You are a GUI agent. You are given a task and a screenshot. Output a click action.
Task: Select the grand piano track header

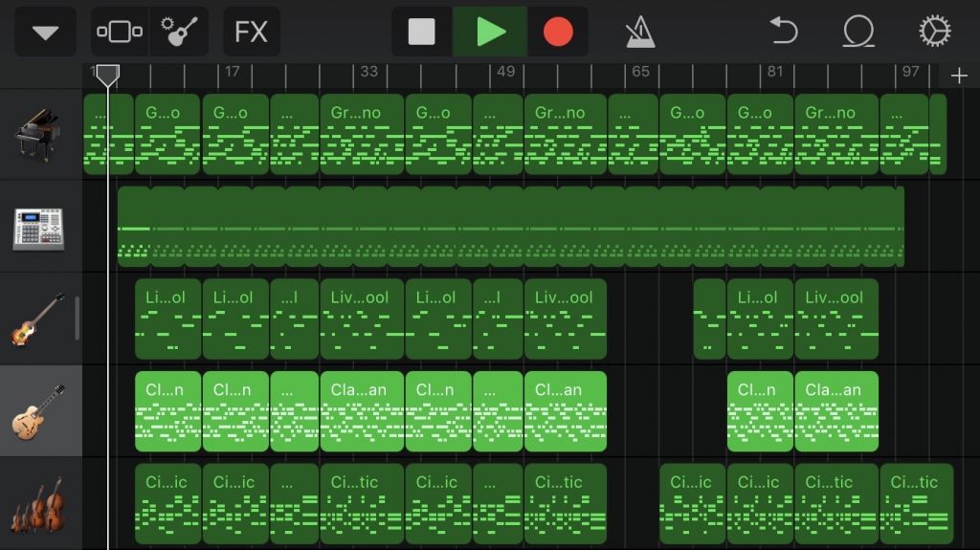pos(40,134)
